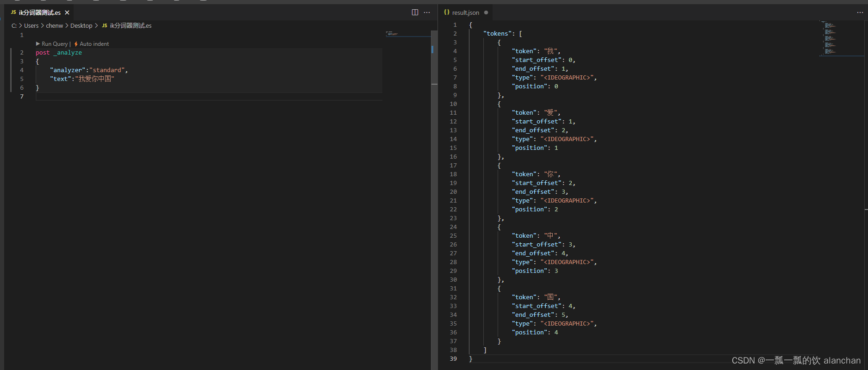Switch to the ik分词器测试.es tab
Image resolution: width=868 pixels, height=370 pixels.
click(x=40, y=12)
